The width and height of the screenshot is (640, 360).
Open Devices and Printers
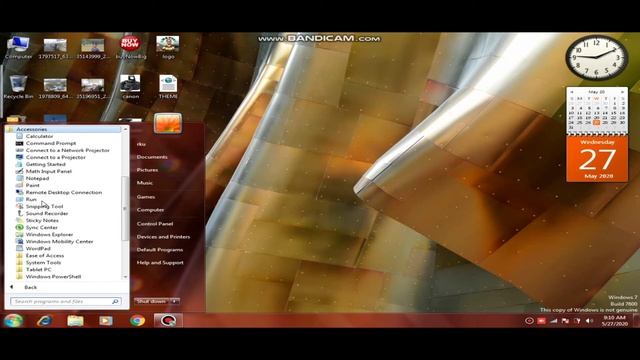tap(163, 237)
